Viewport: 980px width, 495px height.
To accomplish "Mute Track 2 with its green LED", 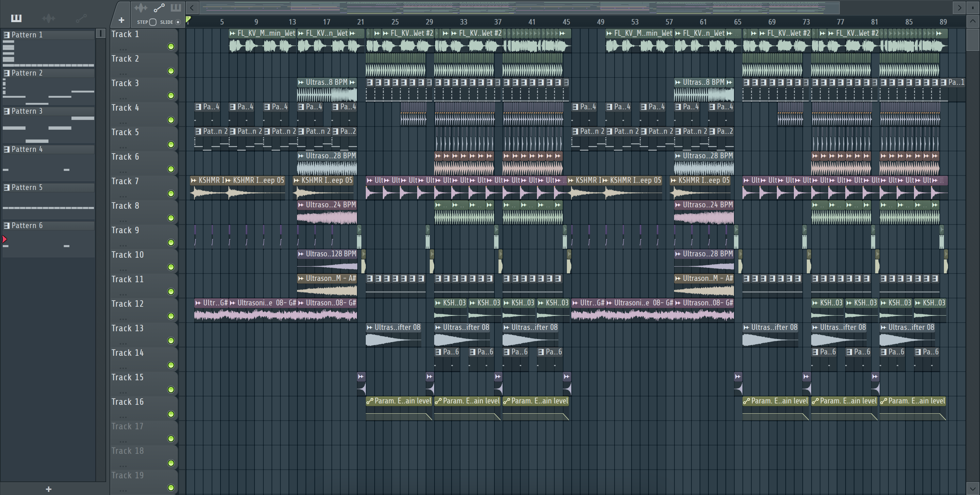I will (171, 71).
